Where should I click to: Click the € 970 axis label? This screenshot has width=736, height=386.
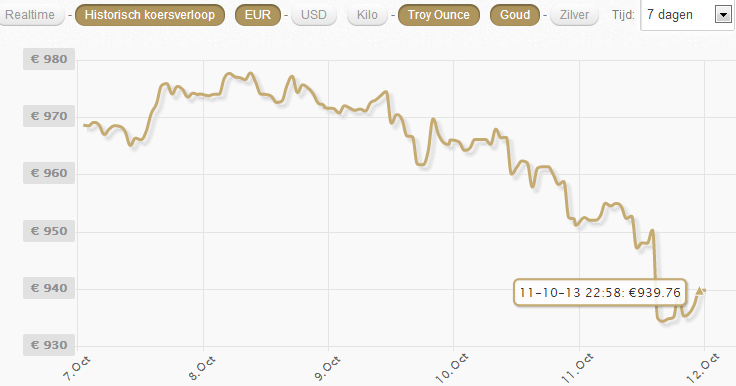49,116
